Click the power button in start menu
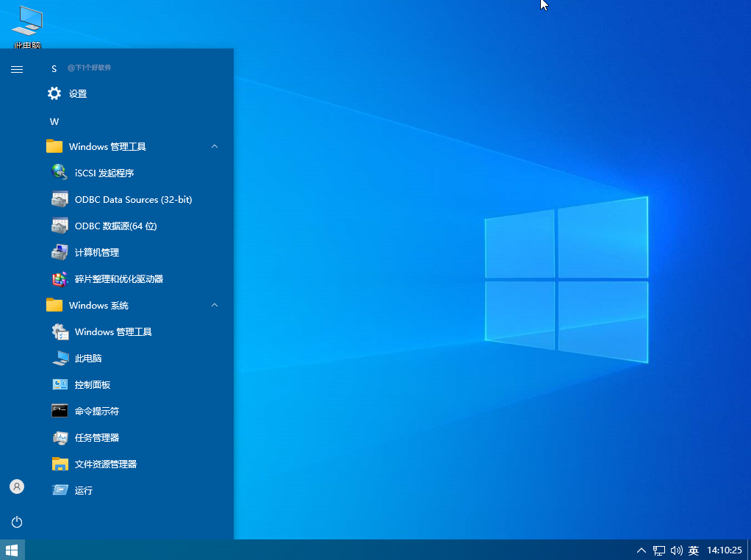 17,522
